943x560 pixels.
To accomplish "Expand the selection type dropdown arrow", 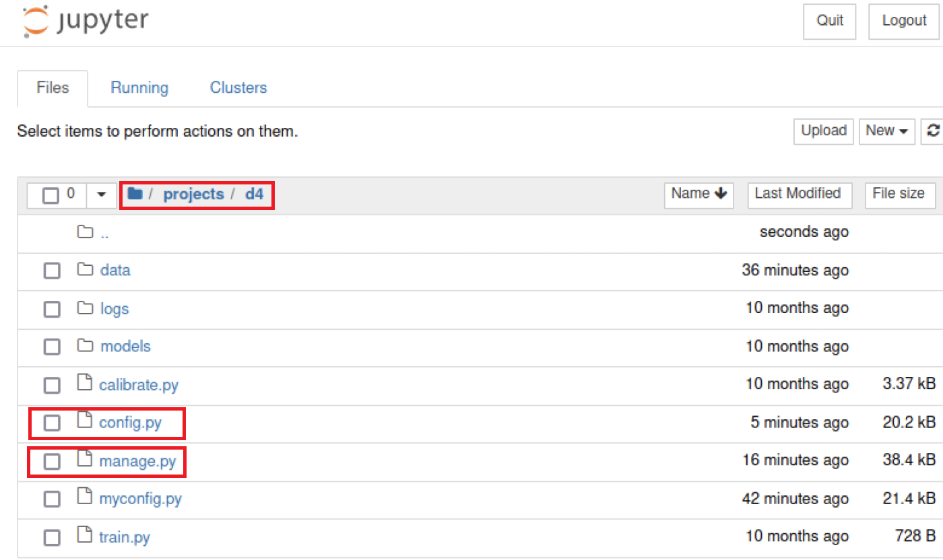I will coord(102,195).
